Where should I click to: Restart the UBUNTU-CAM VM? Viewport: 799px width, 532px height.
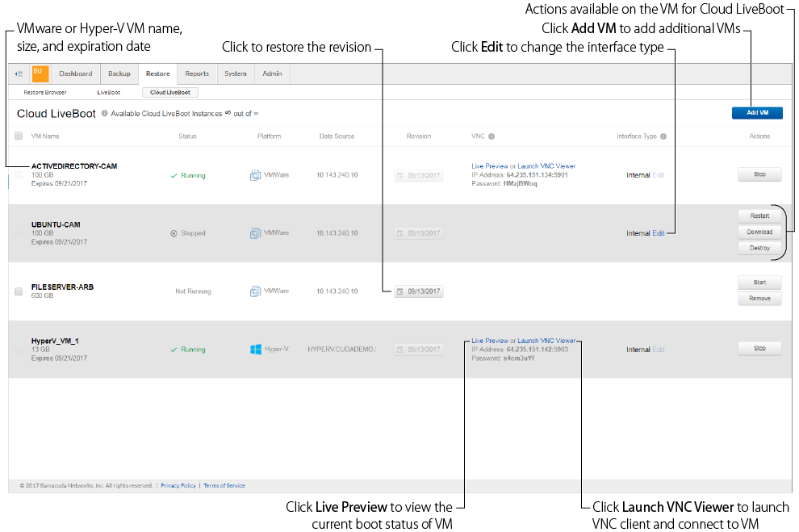click(x=759, y=216)
